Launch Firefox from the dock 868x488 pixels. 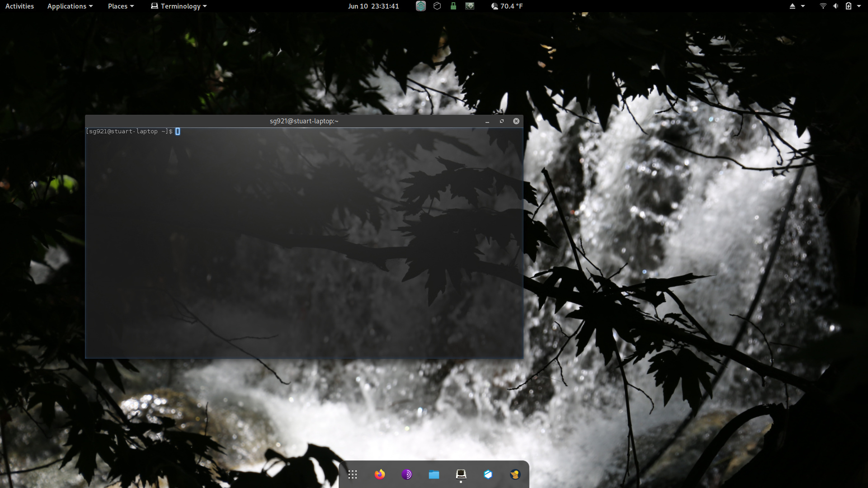pos(380,474)
